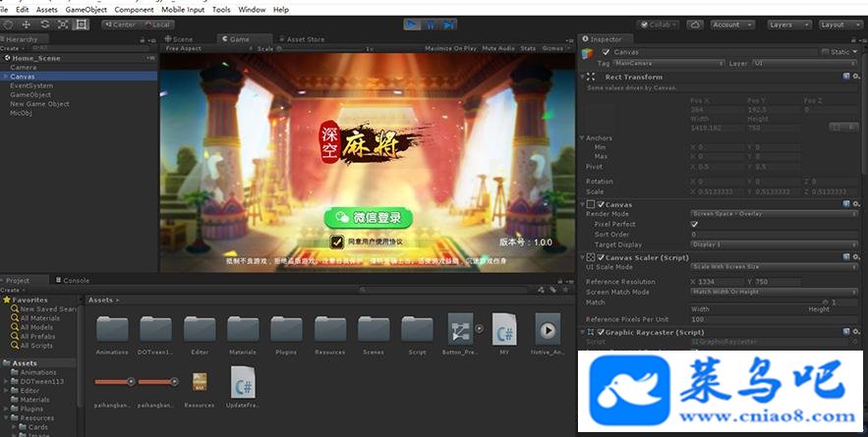The image size is (868, 437).
Task: Click the Rect Transform anchor preset box
Action: tap(602, 115)
